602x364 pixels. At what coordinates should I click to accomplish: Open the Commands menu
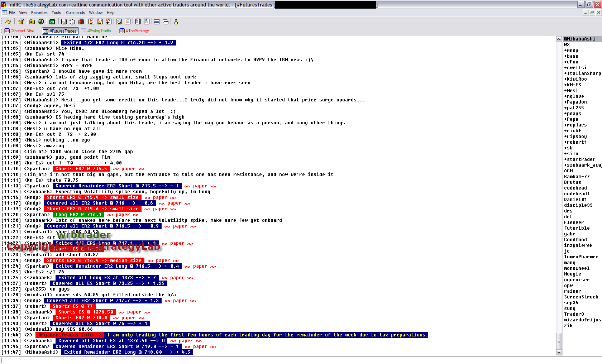pyautogui.click(x=75, y=13)
